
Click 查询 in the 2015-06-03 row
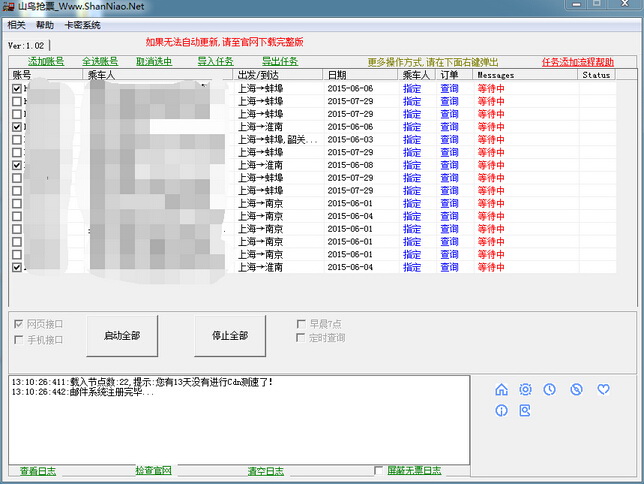click(x=449, y=140)
